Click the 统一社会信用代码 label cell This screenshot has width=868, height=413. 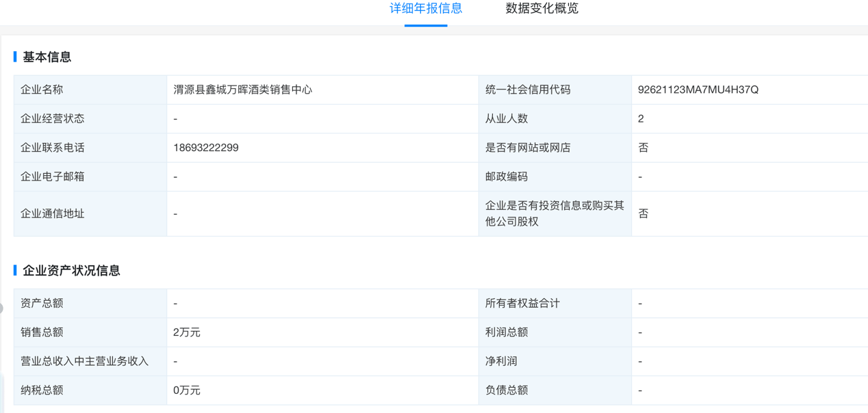click(554, 90)
